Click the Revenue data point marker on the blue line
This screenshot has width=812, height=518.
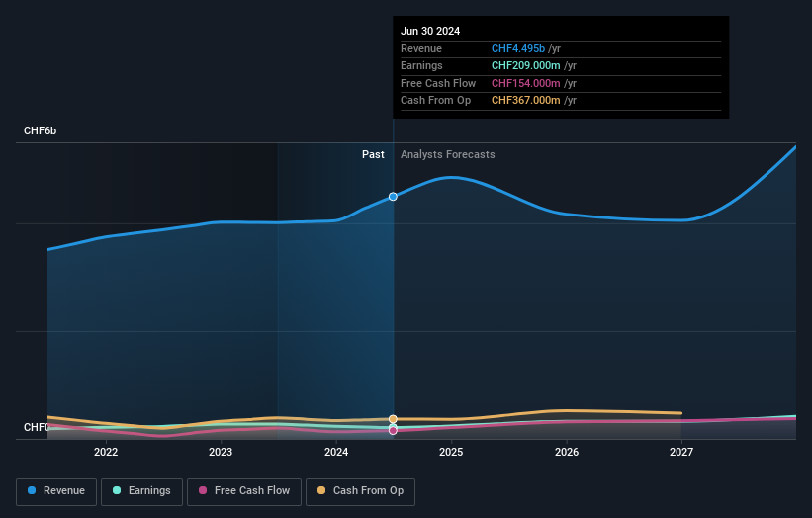(x=393, y=197)
